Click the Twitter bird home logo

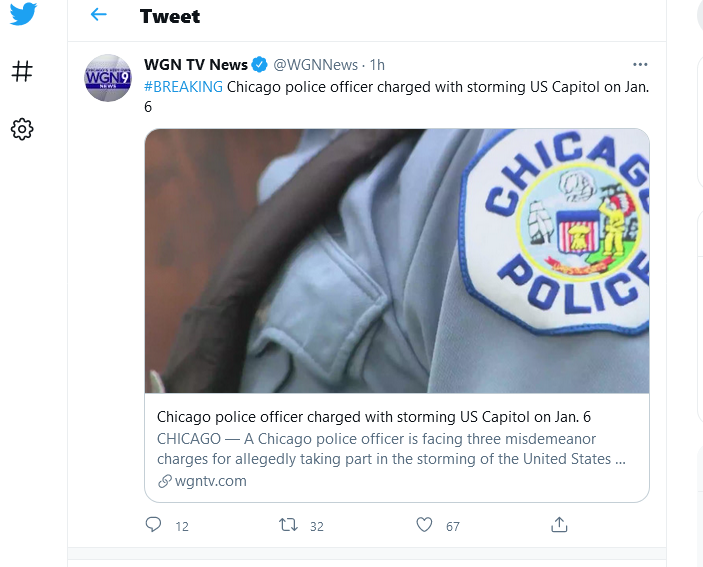point(23,14)
